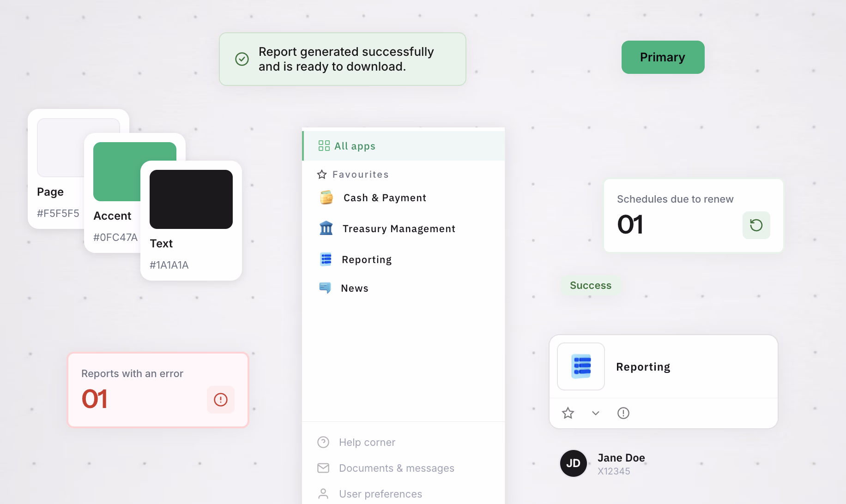Click the error alert icon on Reports card
The height and width of the screenshot is (504, 846).
[221, 400]
